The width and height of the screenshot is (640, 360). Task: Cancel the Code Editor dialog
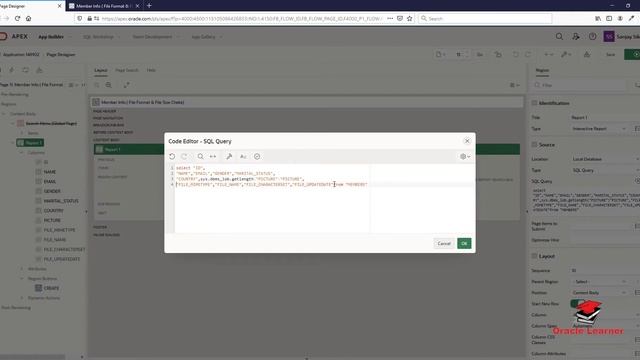[x=444, y=243]
